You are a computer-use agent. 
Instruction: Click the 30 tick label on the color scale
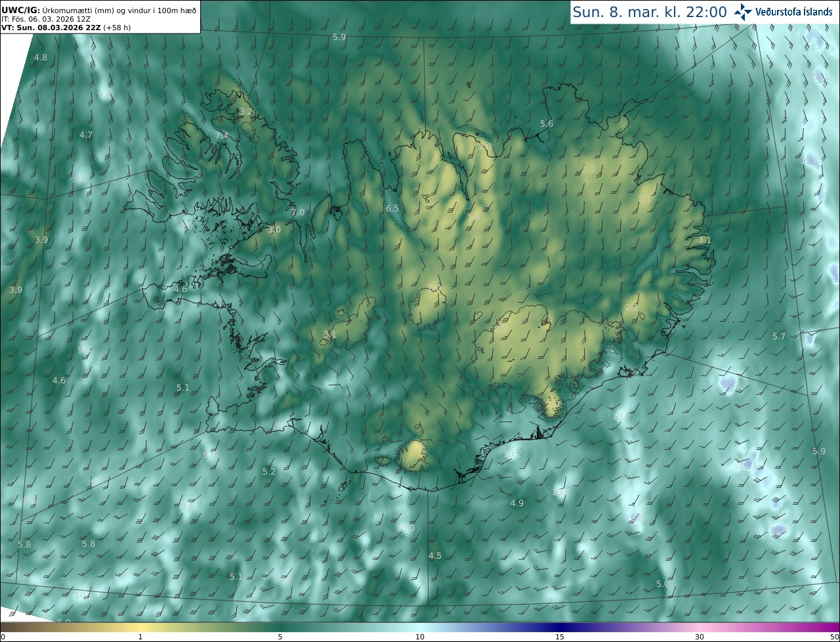[700, 637]
